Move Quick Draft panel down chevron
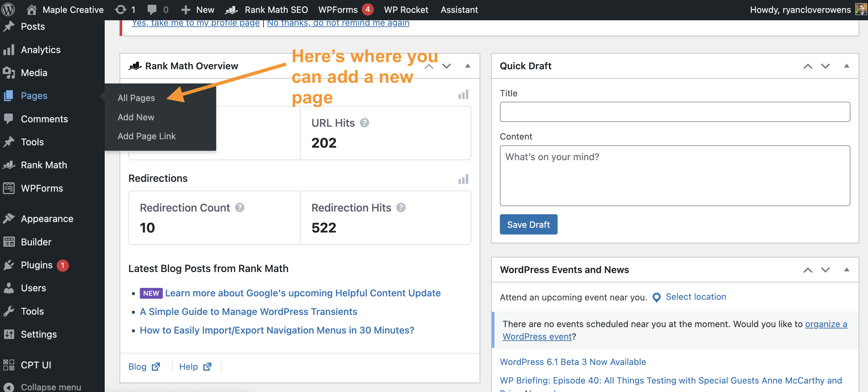This screenshot has height=392, width=868. (825, 66)
